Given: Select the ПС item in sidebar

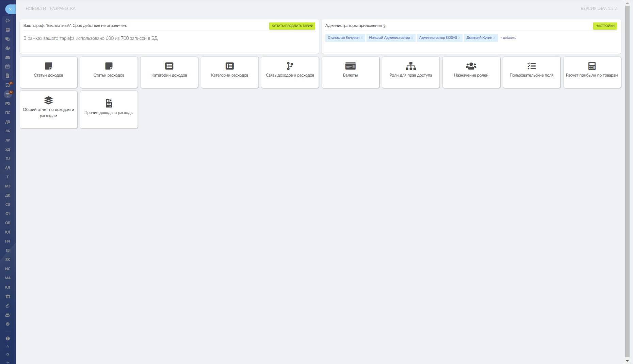Looking at the screenshot, I should pyautogui.click(x=7, y=113).
